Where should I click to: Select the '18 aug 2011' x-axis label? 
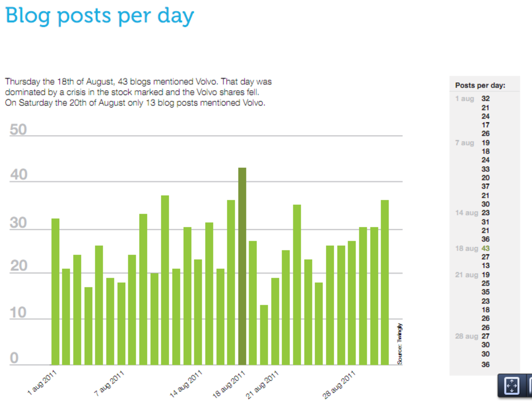click(229, 385)
